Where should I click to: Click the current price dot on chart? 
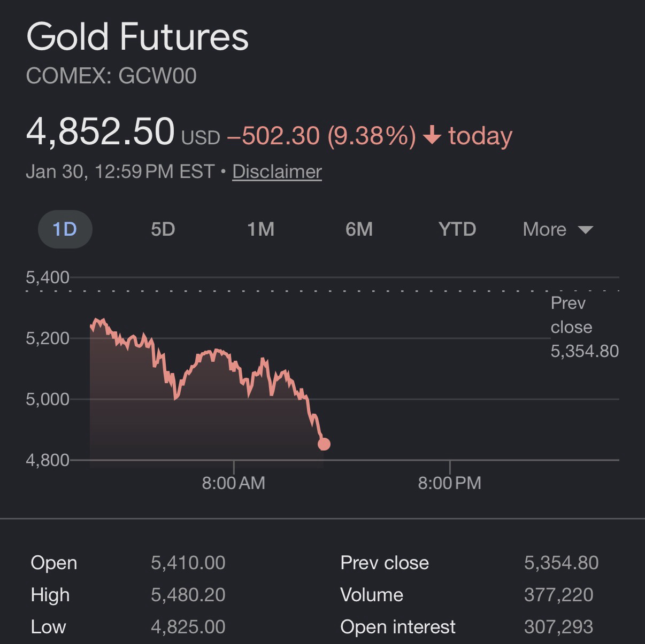pos(324,444)
